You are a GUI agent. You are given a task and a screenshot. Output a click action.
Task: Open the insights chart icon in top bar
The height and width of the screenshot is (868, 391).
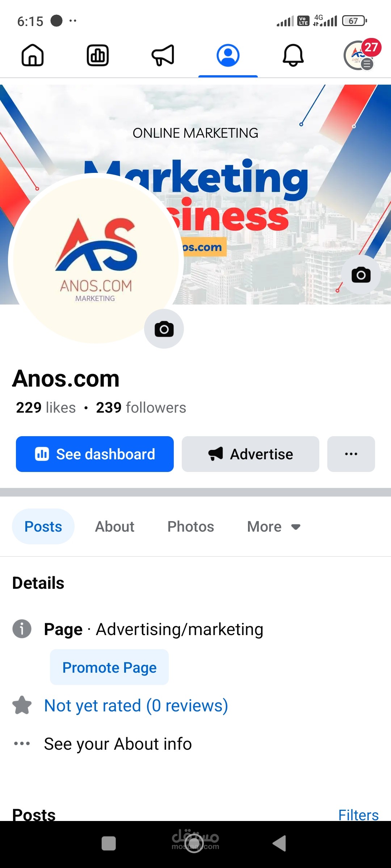coord(98,55)
